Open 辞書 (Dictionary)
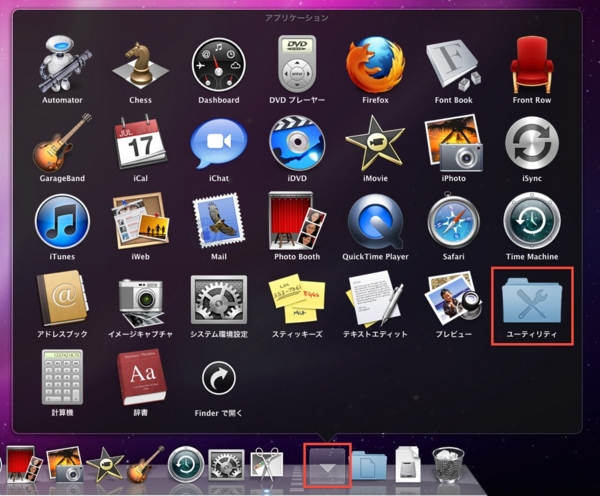 tap(140, 378)
